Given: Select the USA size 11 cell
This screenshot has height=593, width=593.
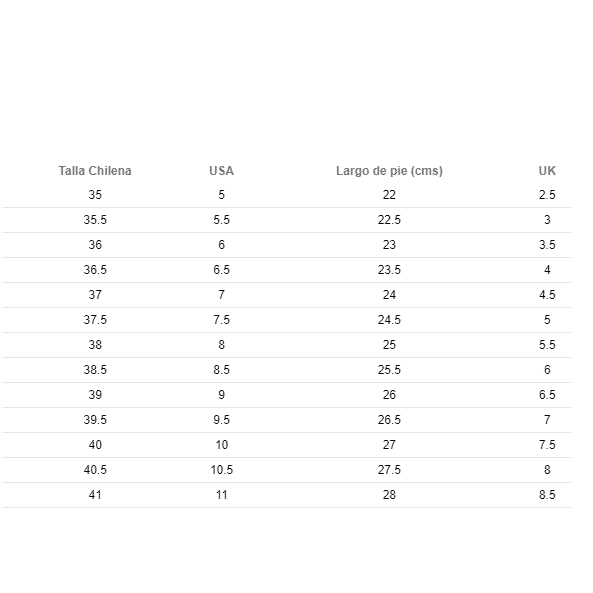Looking at the screenshot, I should coord(222,495).
